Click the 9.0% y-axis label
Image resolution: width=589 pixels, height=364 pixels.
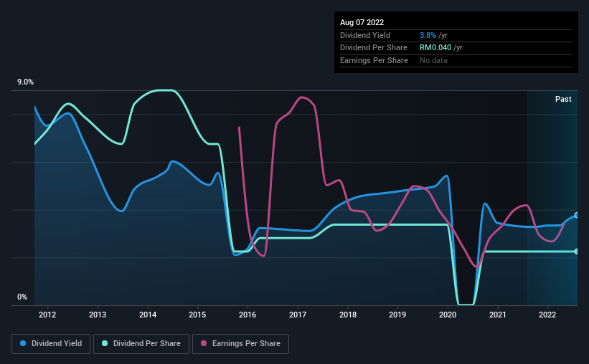coord(25,82)
